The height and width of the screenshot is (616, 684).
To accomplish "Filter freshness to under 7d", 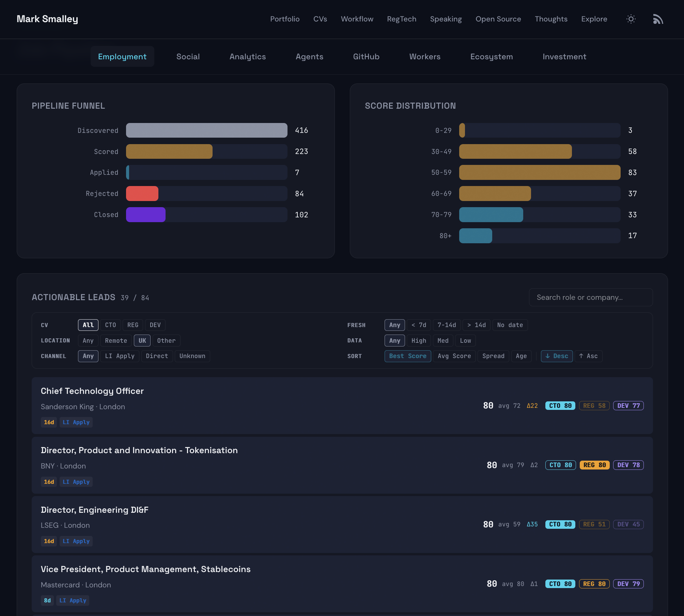I will tap(419, 325).
